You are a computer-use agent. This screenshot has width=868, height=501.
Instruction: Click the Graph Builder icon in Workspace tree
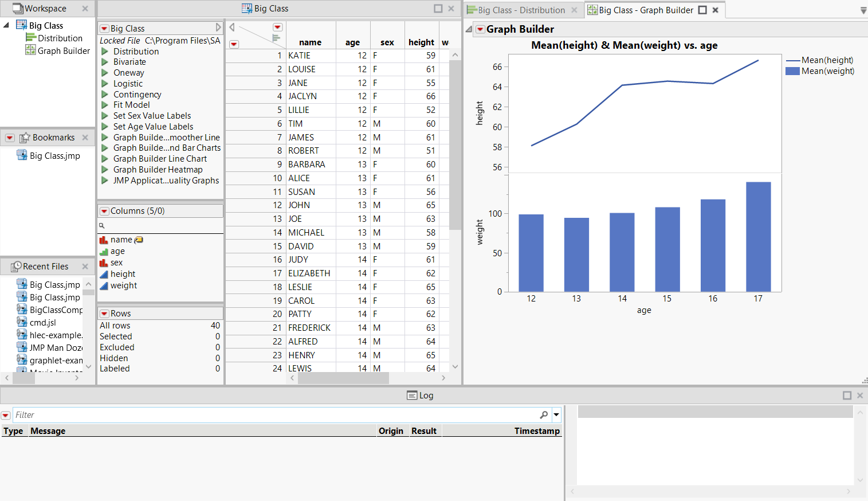coord(30,50)
